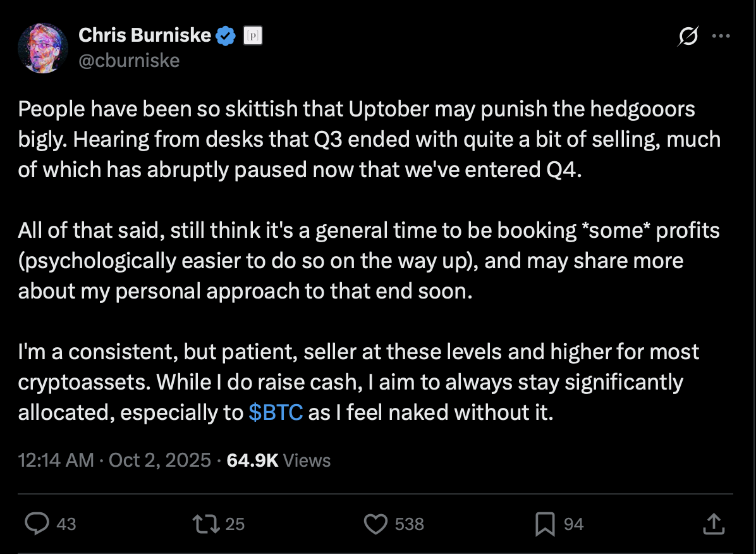Open Chris Burniske's profile picture
This screenshot has height=554, width=756.
click(44, 48)
